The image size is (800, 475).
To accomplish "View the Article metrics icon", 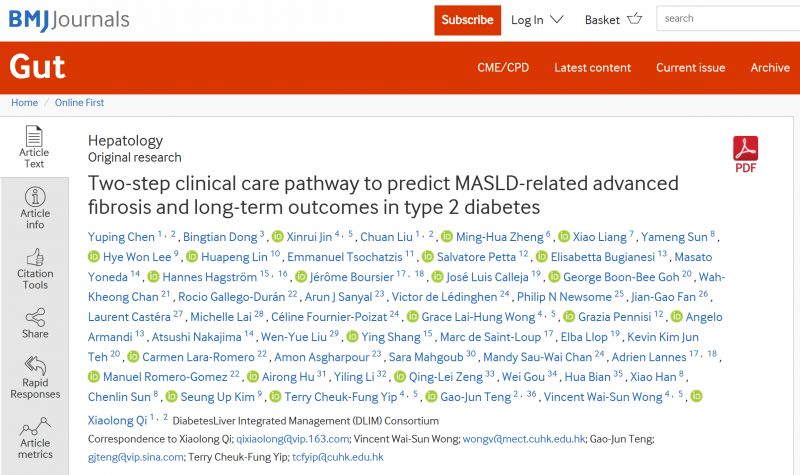I will (x=34, y=426).
